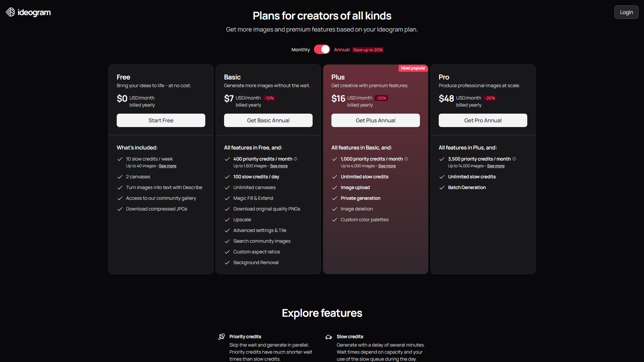Click the priority credits feature icon
Screen dimensions: 644x362
[x=222, y=337]
